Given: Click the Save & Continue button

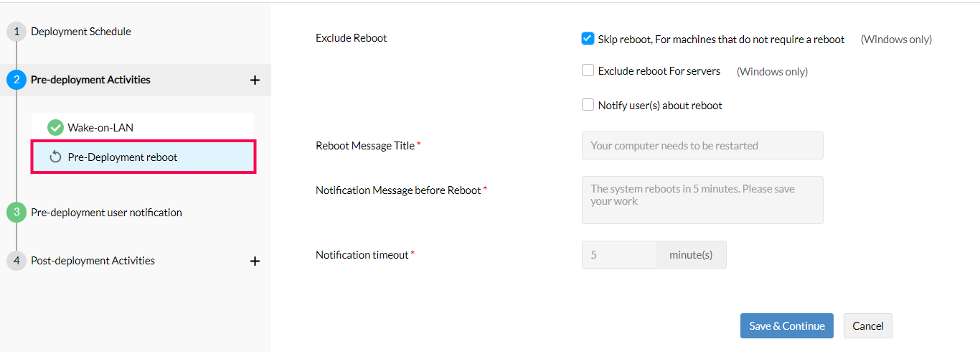Looking at the screenshot, I should [786, 325].
